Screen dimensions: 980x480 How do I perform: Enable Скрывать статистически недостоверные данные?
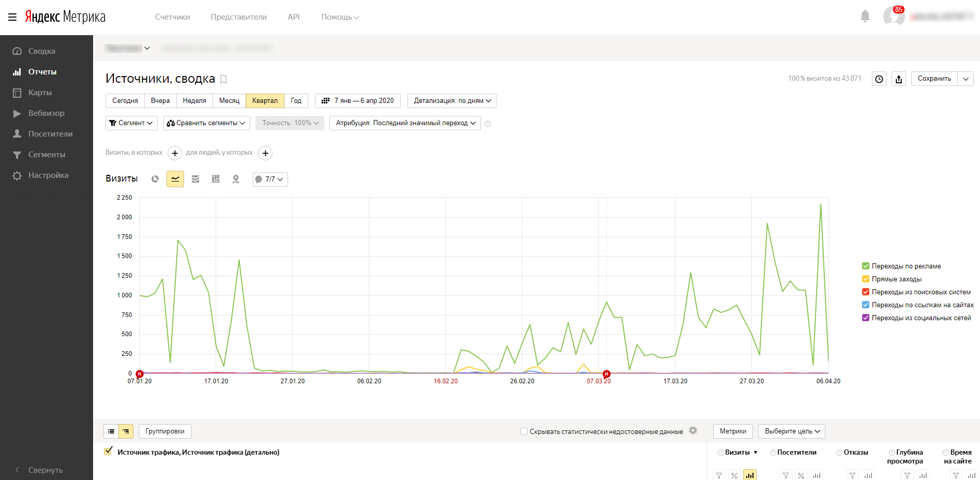(x=524, y=431)
